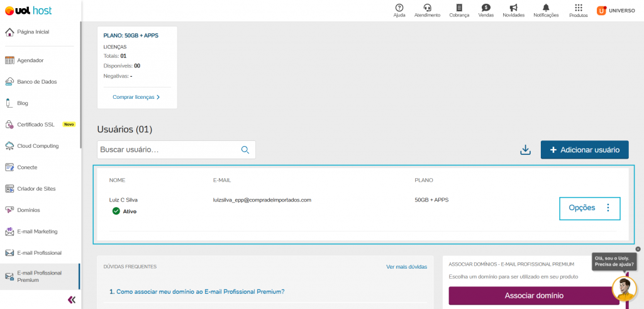Collapse the sidebar with double chevron
The image size is (644, 309).
72,300
